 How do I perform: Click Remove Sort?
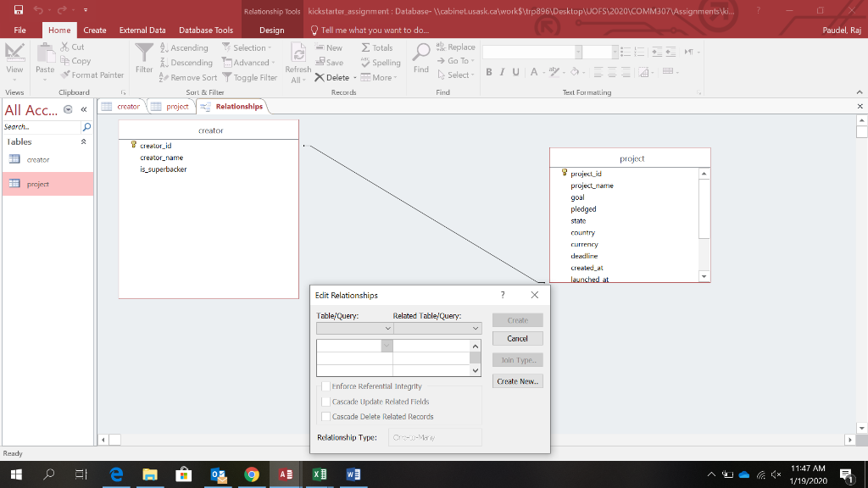click(188, 77)
